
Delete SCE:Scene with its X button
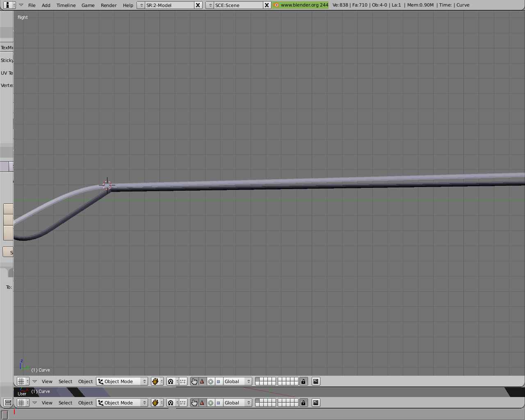267,5
